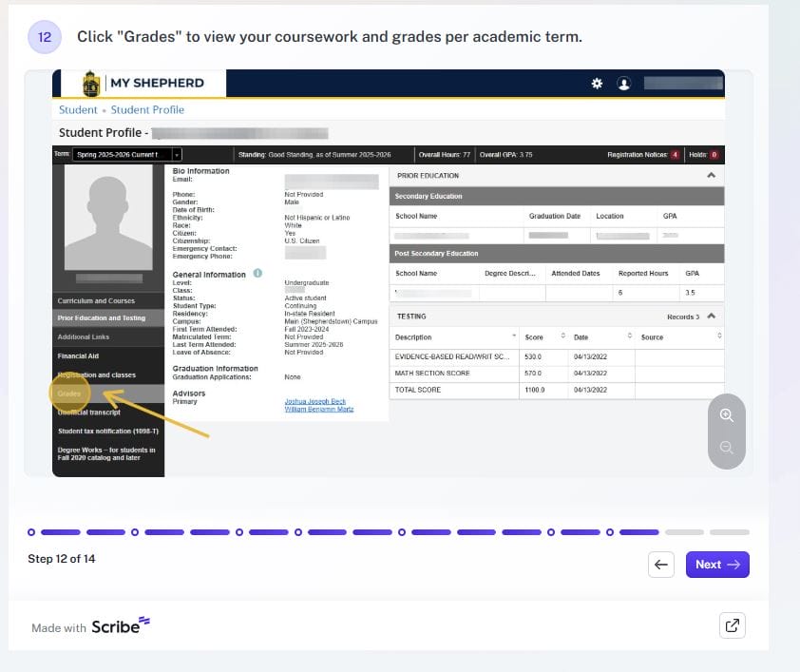This screenshot has width=800, height=672.
Task: Click Student breadcrumb link
Action: [78, 110]
